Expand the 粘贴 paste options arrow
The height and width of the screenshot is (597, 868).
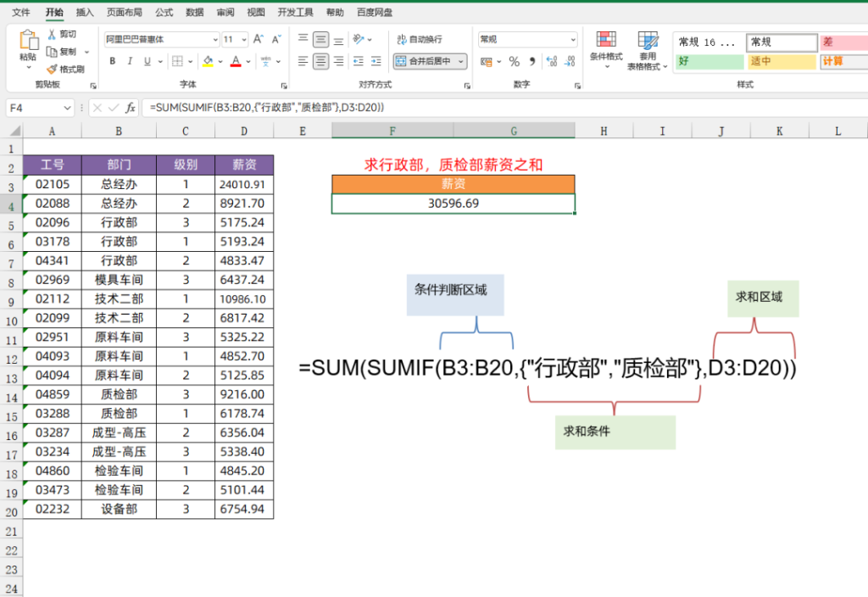pyautogui.click(x=28, y=67)
